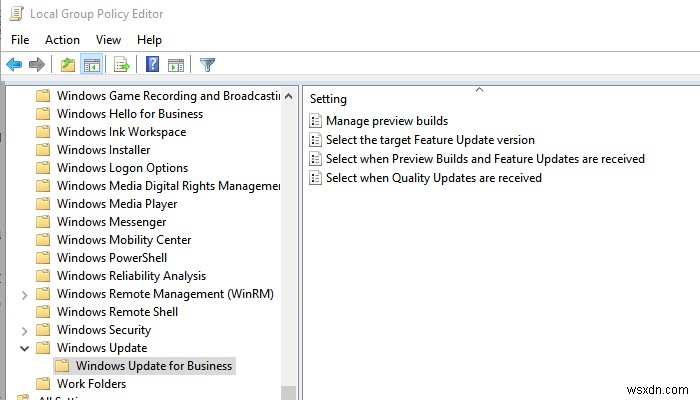Click the Filter funnel icon
Image resolution: width=700 pixels, height=400 pixels.
pyautogui.click(x=207, y=65)
